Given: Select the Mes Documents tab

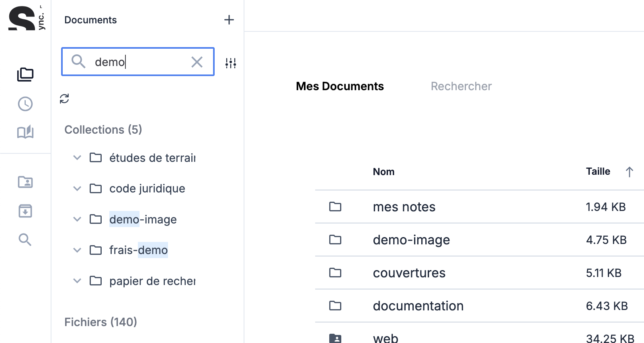Looking at the screenshot, I should click(x=340, y=86).
